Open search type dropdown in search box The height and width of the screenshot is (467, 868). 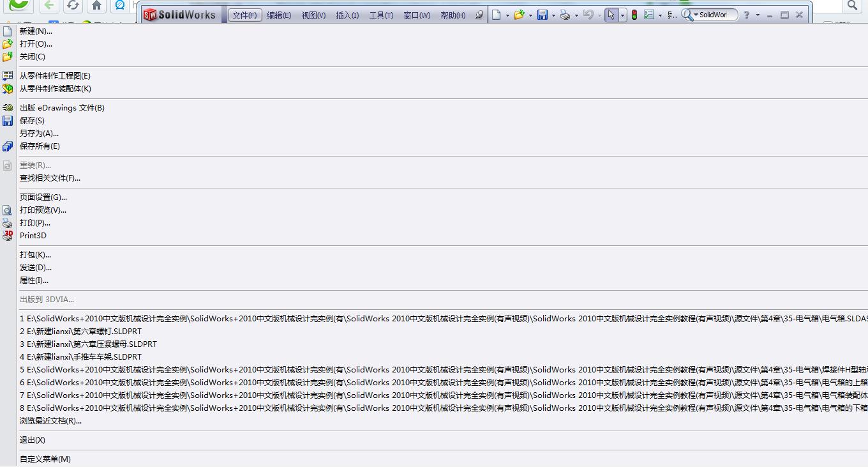point(696,15)
